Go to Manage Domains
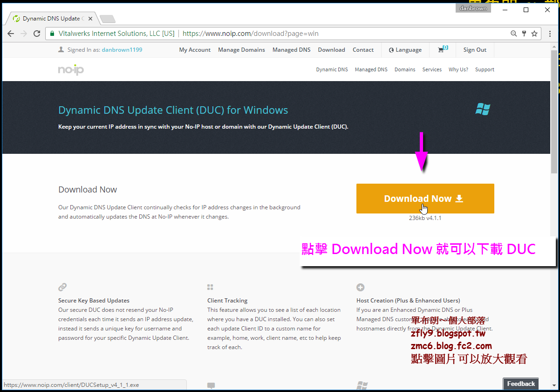 pos(241,50)
